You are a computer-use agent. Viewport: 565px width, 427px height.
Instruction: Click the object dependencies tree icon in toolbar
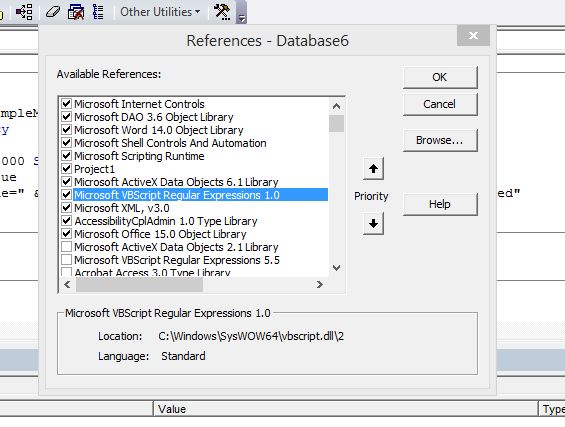tap(24, 12)
